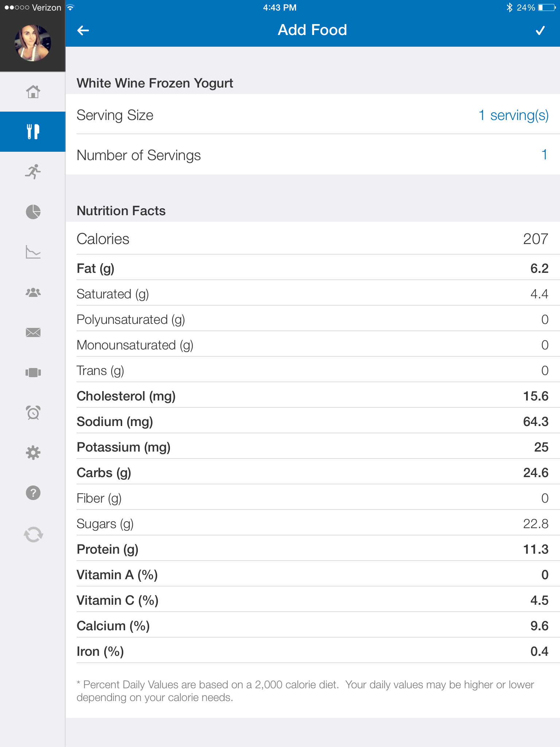Select the food diary fork-and-knife icon
The width and height of the screenshot is (560, 747).
coord(33,132)
